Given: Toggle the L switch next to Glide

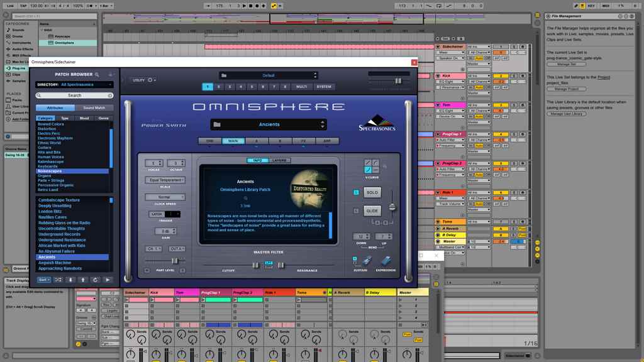Looking at the screenshot, I should (x=356, y=211).
